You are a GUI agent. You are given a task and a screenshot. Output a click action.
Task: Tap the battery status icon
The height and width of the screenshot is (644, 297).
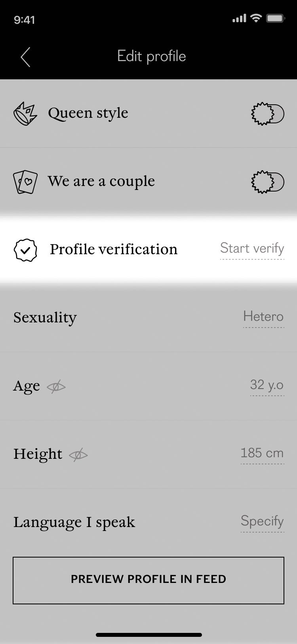275,18
